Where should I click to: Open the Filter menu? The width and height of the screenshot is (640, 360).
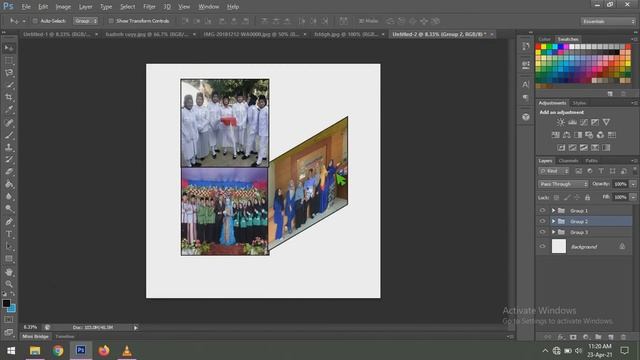tap(149, 7)
